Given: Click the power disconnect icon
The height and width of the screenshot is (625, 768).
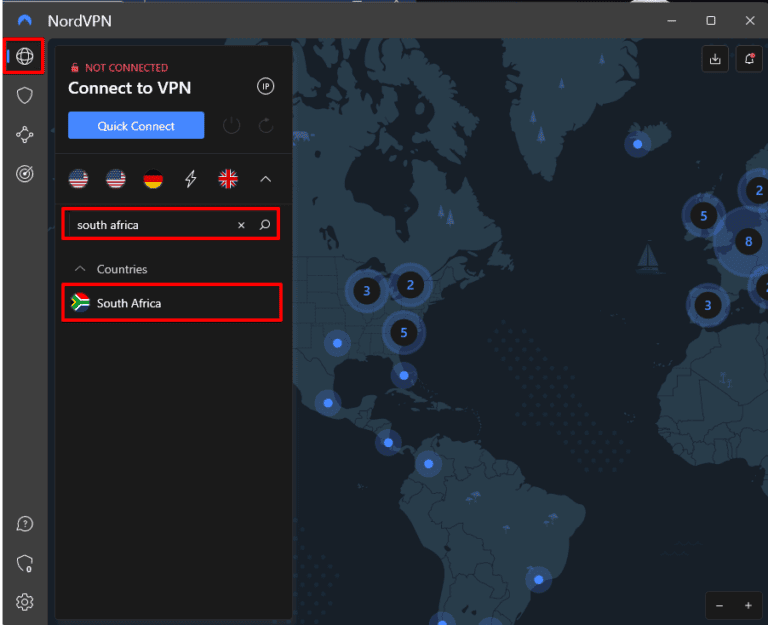Looking at the screenshot, I should pos(231,126).
